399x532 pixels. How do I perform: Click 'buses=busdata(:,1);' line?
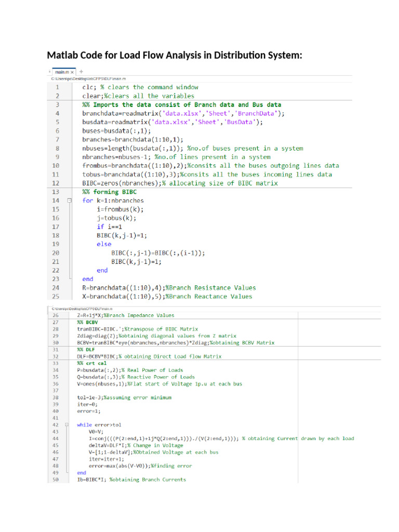(116, 131)
